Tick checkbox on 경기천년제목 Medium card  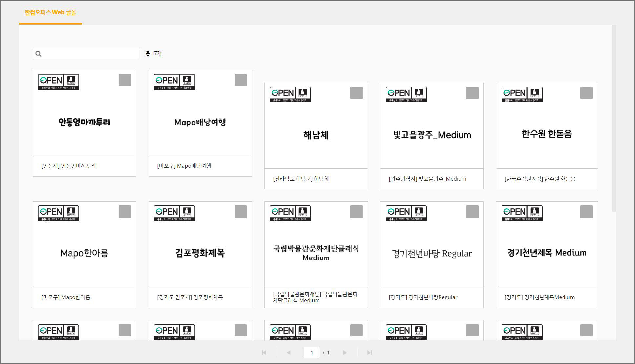tap(586, 212)
